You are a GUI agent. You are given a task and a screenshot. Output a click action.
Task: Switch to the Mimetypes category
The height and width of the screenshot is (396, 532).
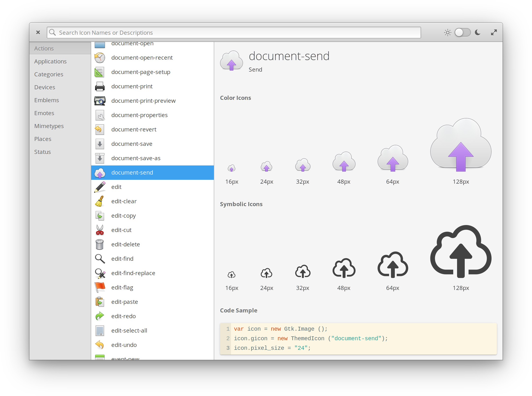(49, 126)
